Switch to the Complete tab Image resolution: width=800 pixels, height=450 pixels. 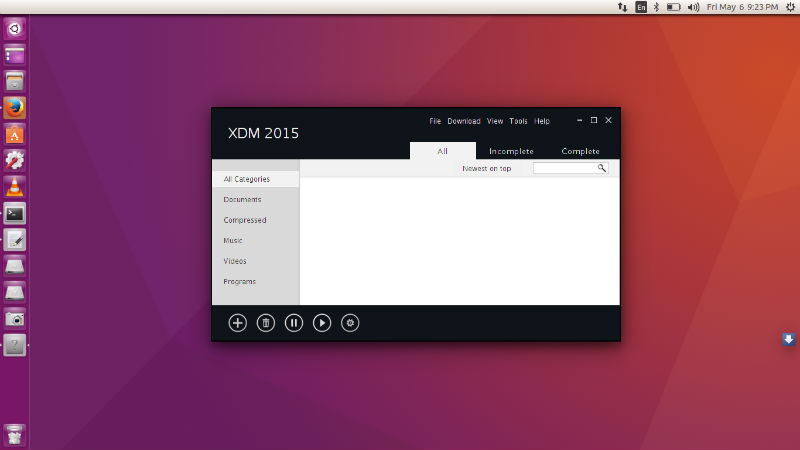[x=580, y=151]
